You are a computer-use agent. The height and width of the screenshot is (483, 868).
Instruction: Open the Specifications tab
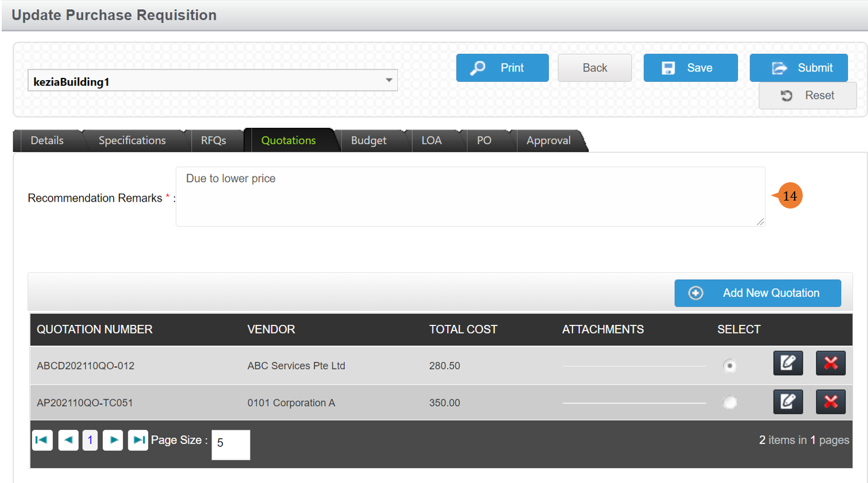pos(132,140)
